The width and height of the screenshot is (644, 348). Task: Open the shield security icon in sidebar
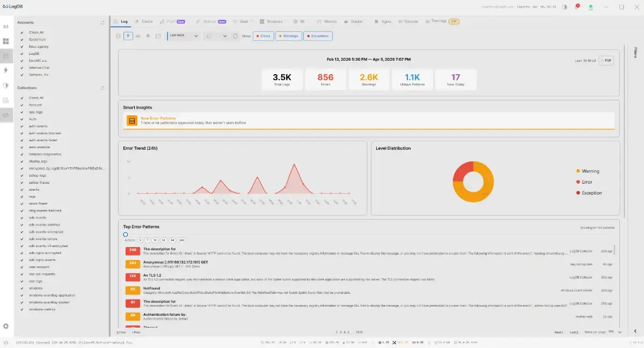[x=6, y=85]
